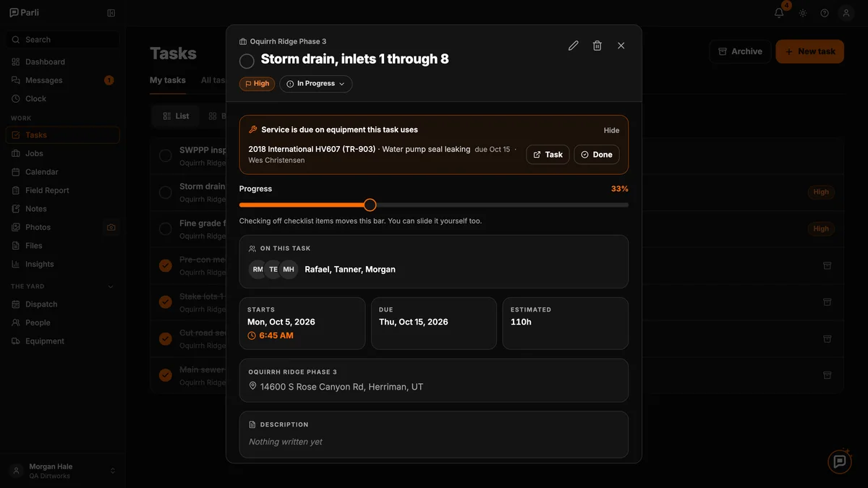Click the progress slider handle
Viewport: 868px width, 488px height.
(x=370, y=205)
